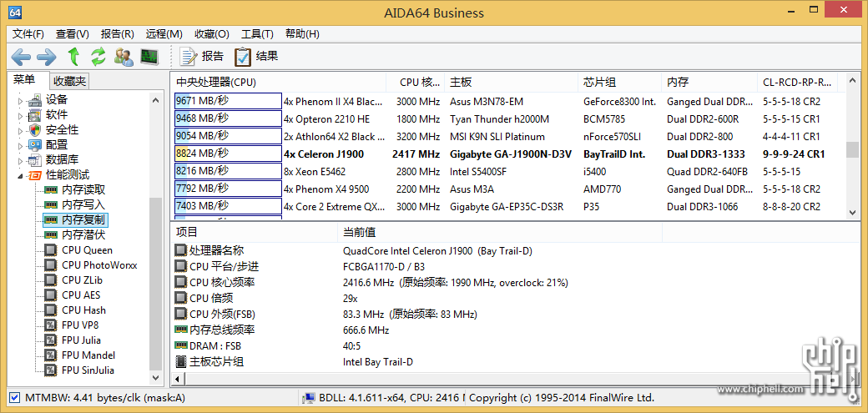This screenshot has height=413, width=868.
Task: Select the FPU VP8 benchmark
Action: (80, 325)
